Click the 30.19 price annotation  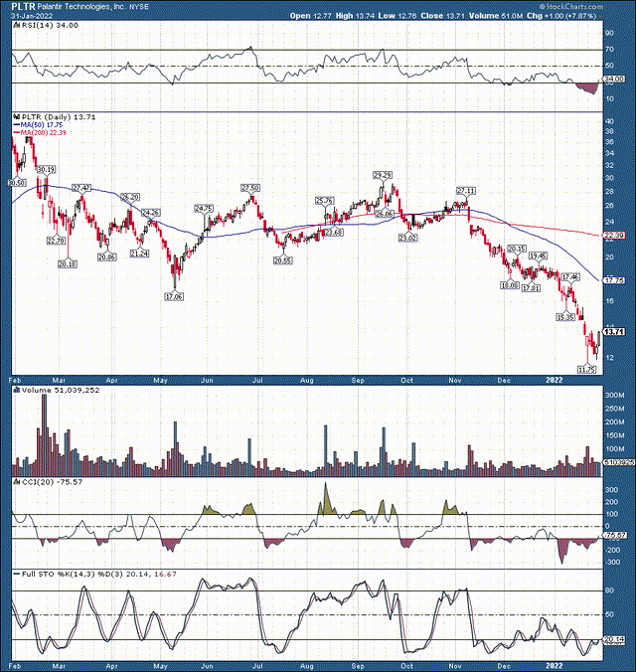(46, 170)
